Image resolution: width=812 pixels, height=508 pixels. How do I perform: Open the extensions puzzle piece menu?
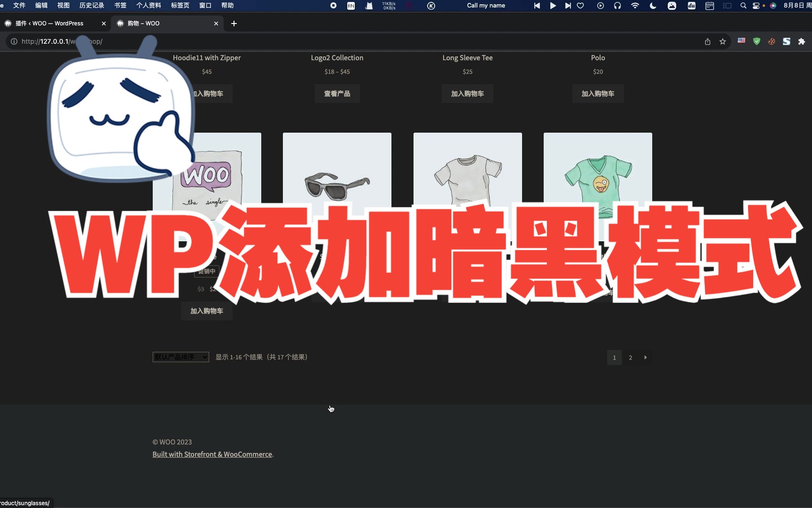(802, 41)
